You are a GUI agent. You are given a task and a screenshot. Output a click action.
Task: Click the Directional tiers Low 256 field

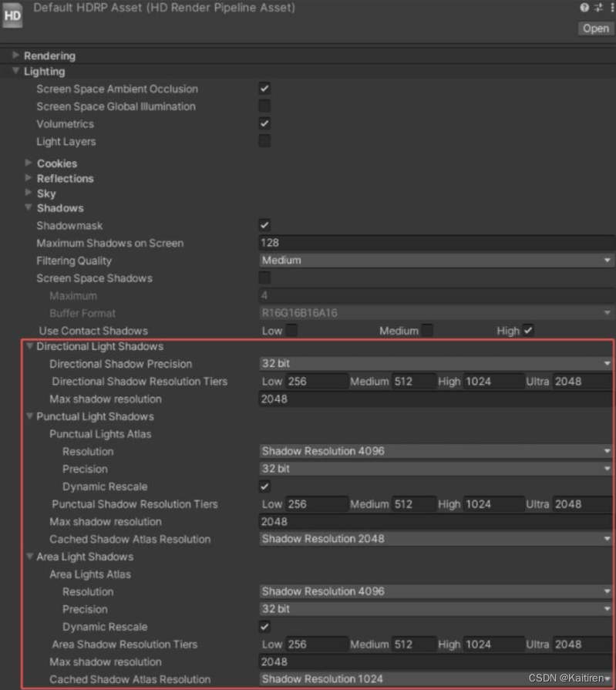317,381
